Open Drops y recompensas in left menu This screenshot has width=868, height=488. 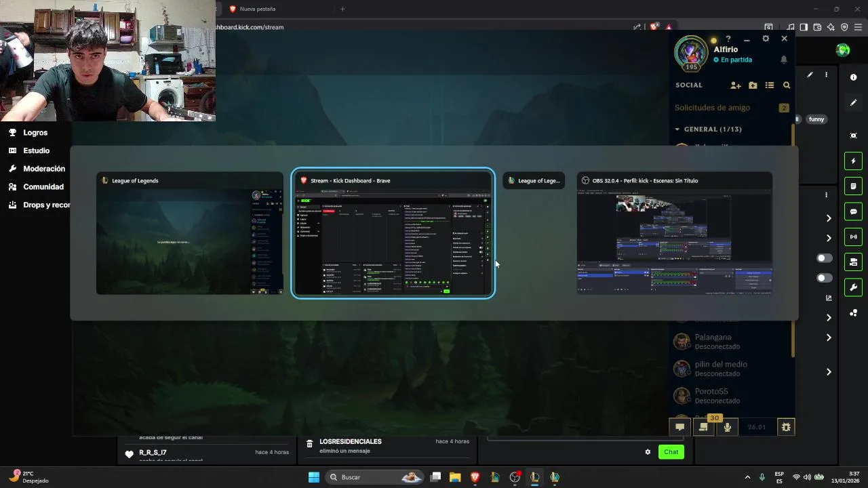pyautogui.click(x=39, y=205)
